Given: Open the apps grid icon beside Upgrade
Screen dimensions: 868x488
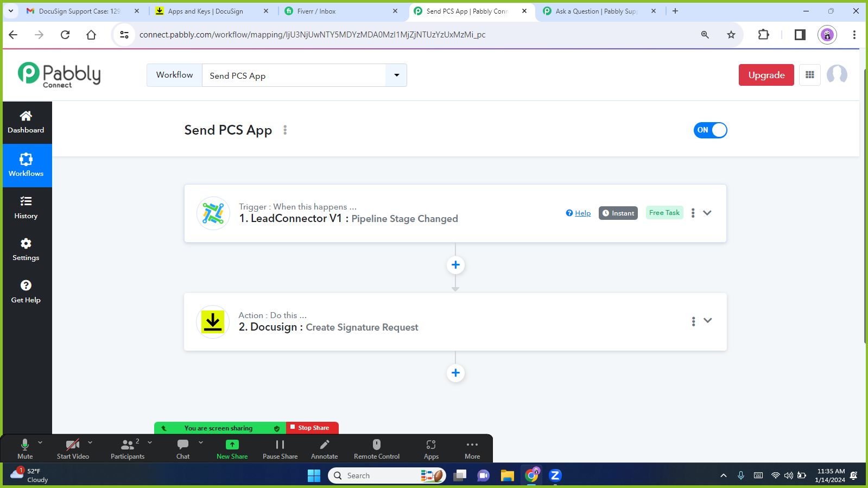Looking at the screenshot, I should 809,75.
